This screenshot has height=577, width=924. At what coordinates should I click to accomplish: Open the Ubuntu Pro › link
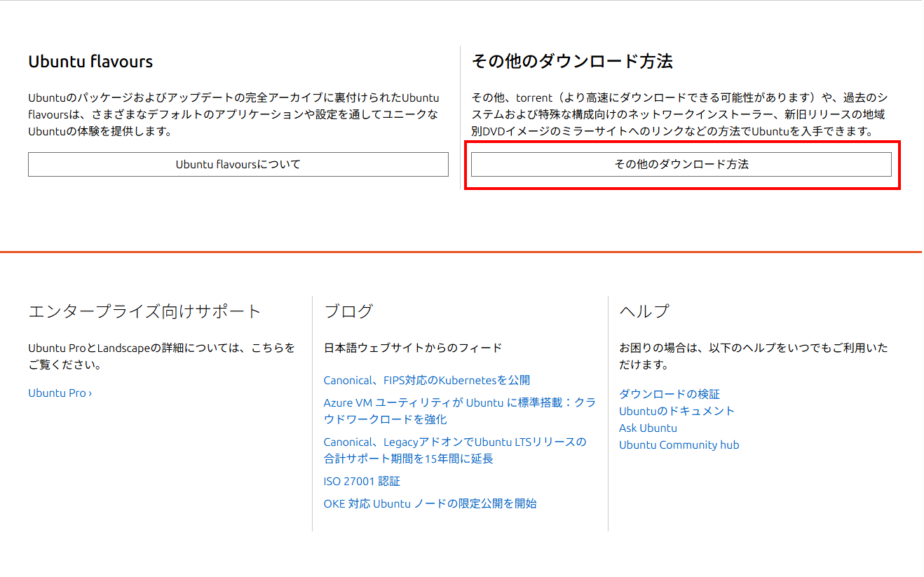(60, 393)
